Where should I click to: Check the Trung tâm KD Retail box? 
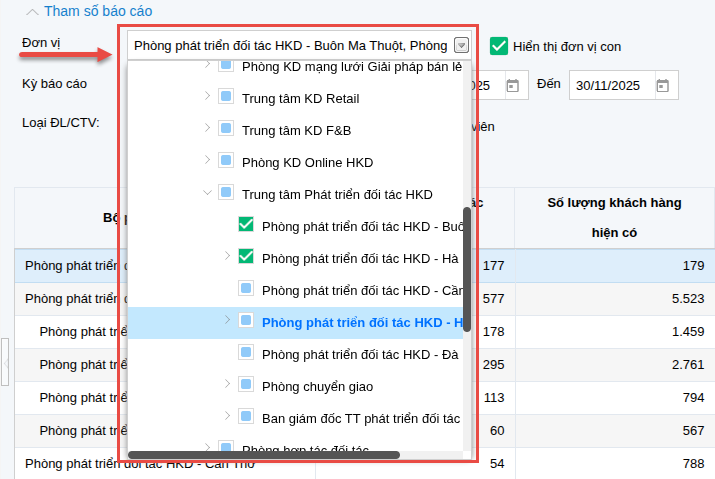(x=226, y=98)
